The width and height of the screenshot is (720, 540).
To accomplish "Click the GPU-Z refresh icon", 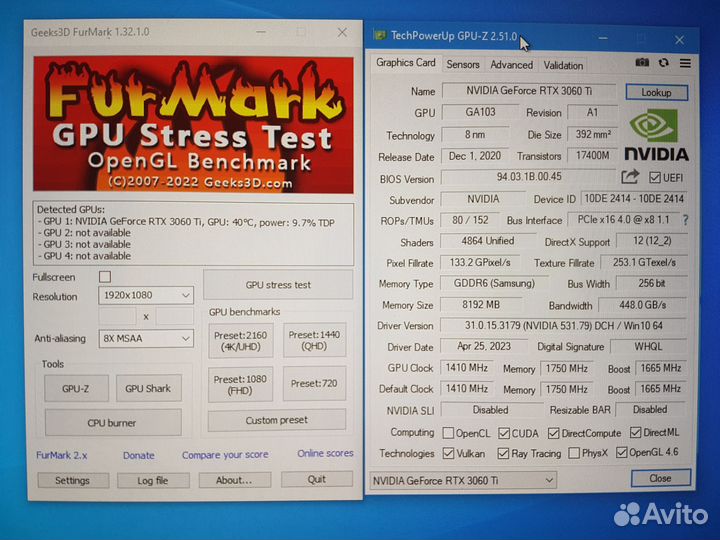I will point(661,63).
